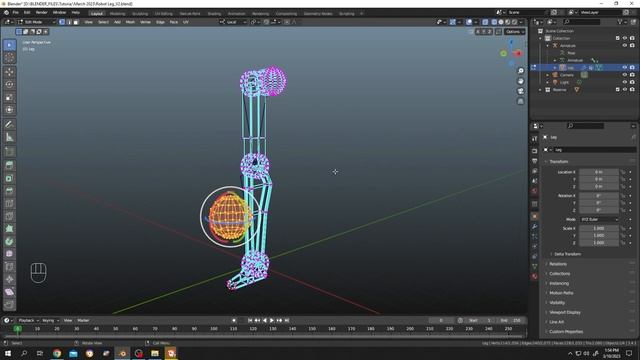
Task: Click the zoom magnifier viewport gizmo
Action: (520, 71)
